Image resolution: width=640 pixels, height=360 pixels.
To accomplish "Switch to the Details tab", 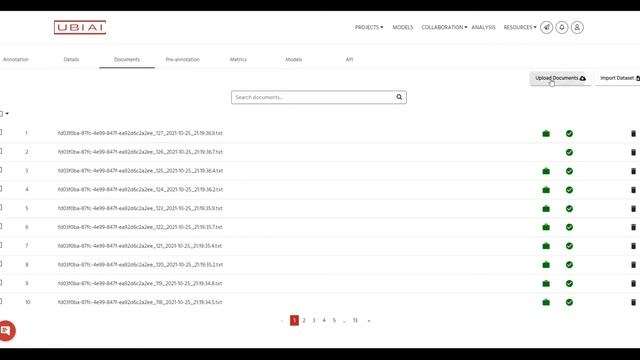I will coord(71,59).
